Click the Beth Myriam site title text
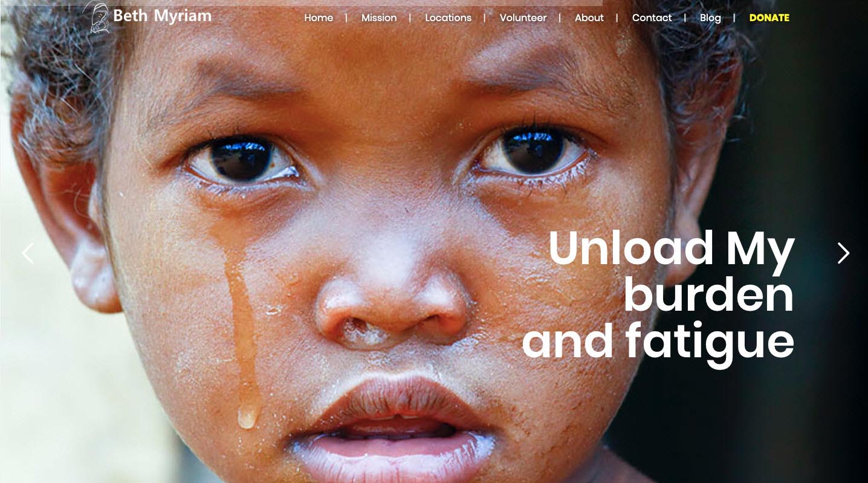 [162, 16]
